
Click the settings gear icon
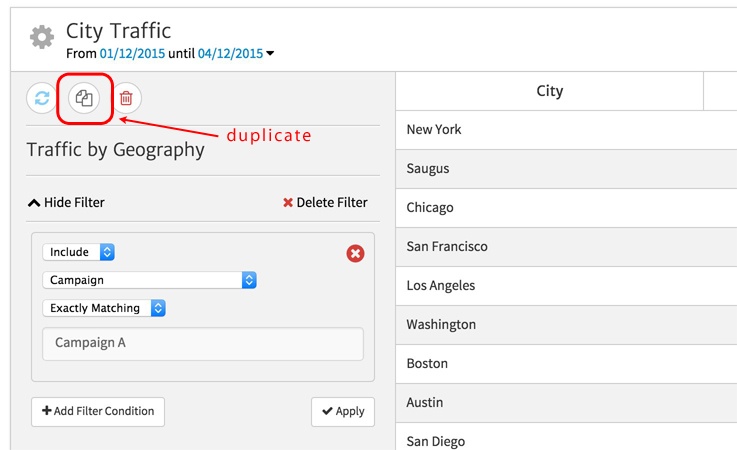coord(42,38)
